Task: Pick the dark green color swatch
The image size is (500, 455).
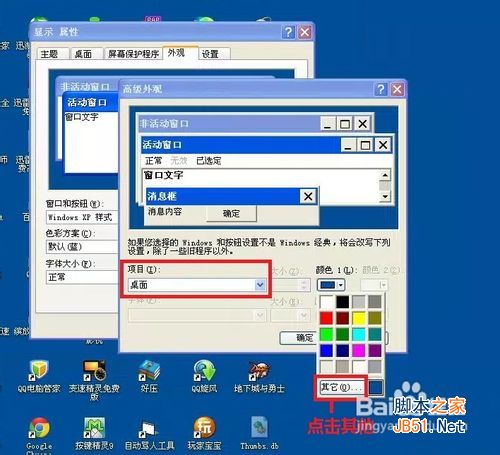Action: 343,334
